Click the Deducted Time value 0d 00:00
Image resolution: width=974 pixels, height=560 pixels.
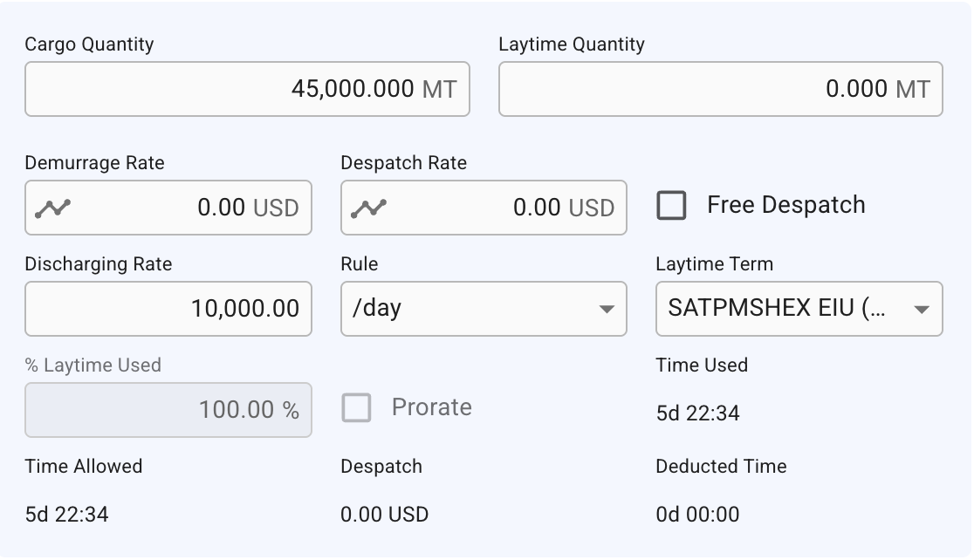(697, 514)
